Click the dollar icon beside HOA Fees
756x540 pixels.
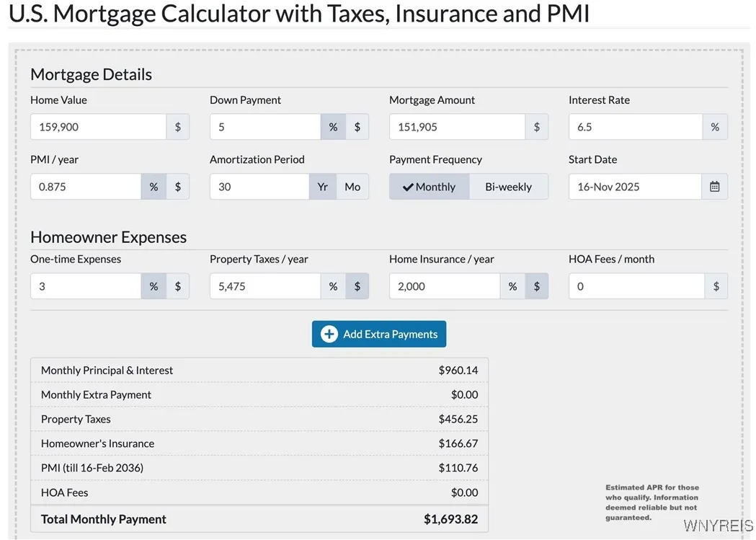pyautogui.click(x=716, y=286)
